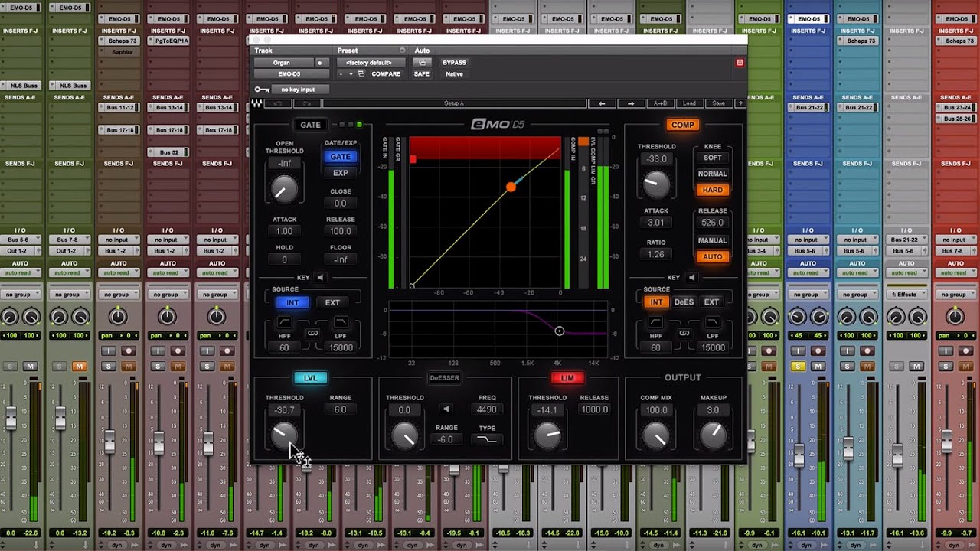Toggle the LIM limiter section button
The width and height of the screenshot is (980, 551).
tap(567, 378)
